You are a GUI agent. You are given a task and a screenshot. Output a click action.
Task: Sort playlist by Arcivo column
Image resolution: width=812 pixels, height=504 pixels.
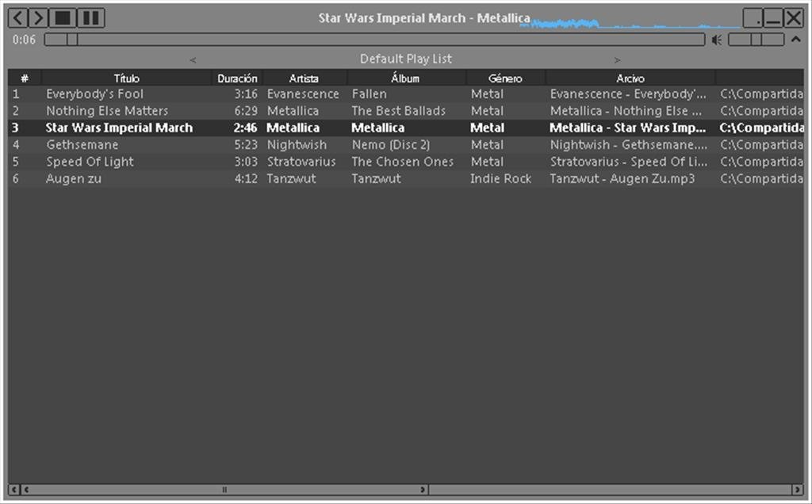(630, 78)
